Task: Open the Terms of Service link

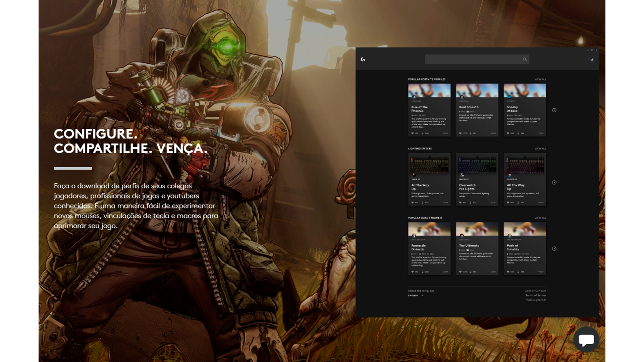Action: coord(536,295)
